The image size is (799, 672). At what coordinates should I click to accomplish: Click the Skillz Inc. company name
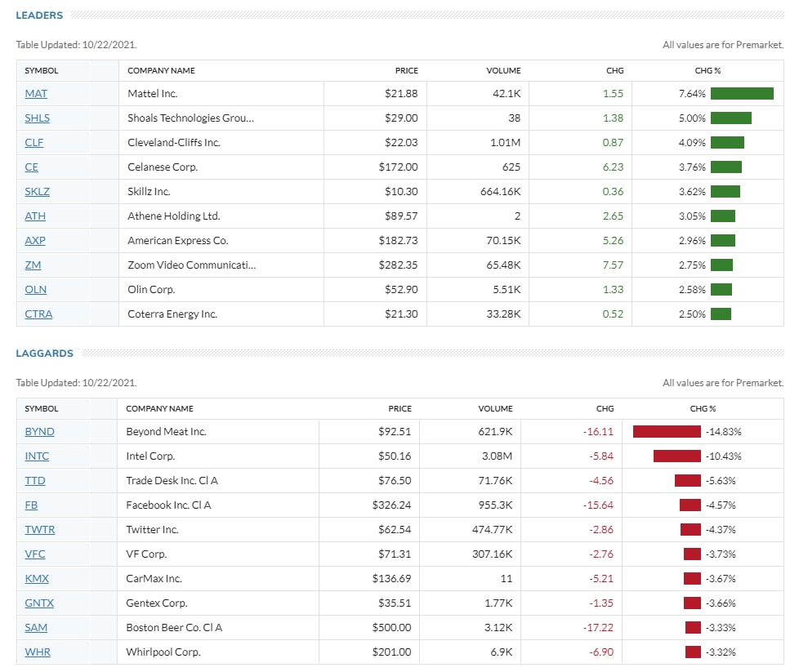[149, 192]
